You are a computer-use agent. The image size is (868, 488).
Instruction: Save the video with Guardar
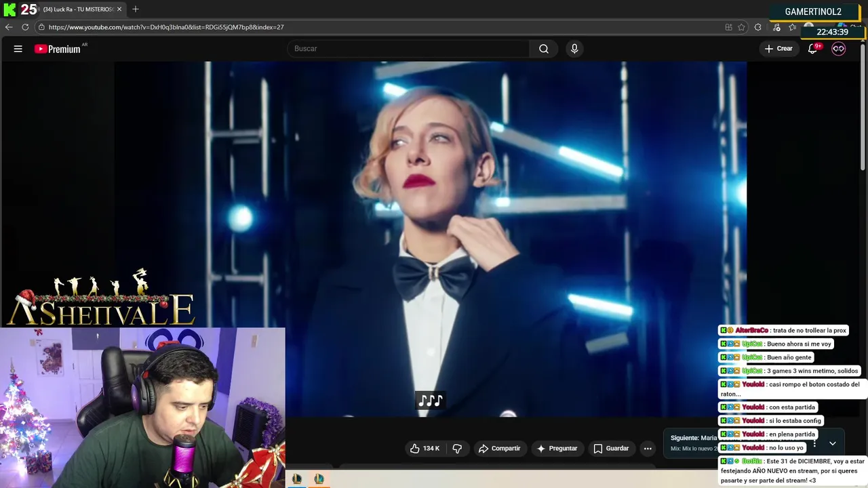point(611,449)
